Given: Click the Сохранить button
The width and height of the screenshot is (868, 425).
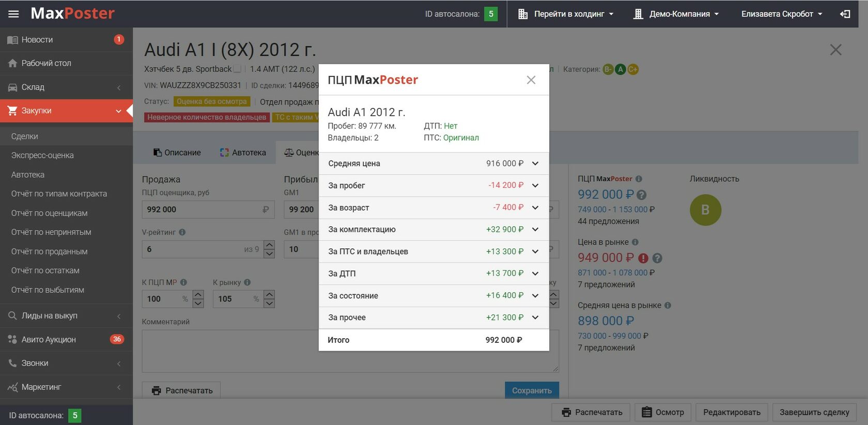Looking at the screenshot, I should coord(532,390).
